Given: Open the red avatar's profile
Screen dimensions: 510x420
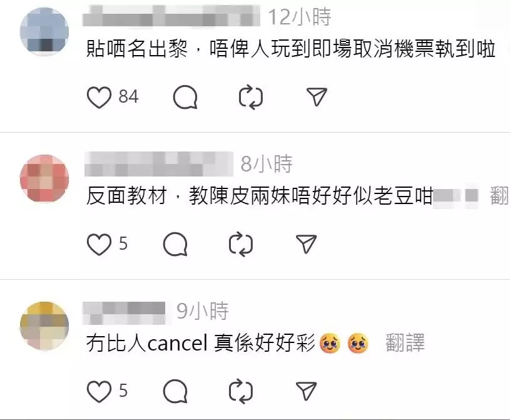Looking at the screenshot, I should [44, 178].
